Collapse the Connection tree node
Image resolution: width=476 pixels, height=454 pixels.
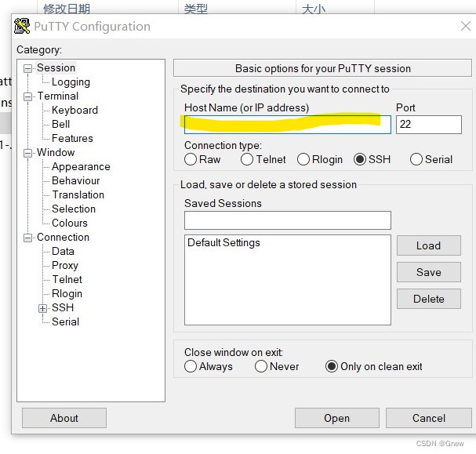click(27, 238)
